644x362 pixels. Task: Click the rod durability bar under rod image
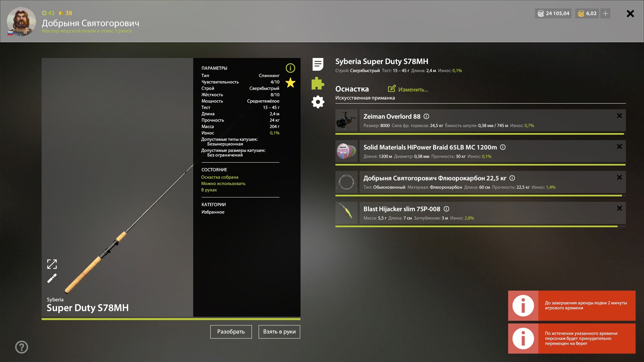(171, 319)
